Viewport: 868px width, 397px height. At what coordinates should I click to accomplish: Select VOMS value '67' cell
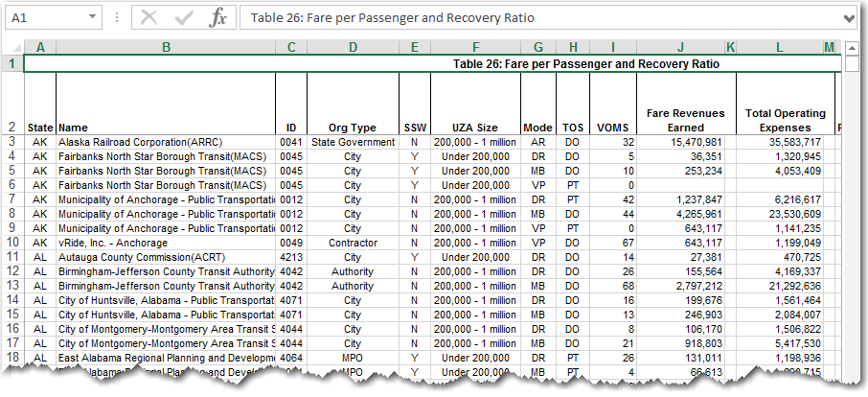tap(613, 243)
